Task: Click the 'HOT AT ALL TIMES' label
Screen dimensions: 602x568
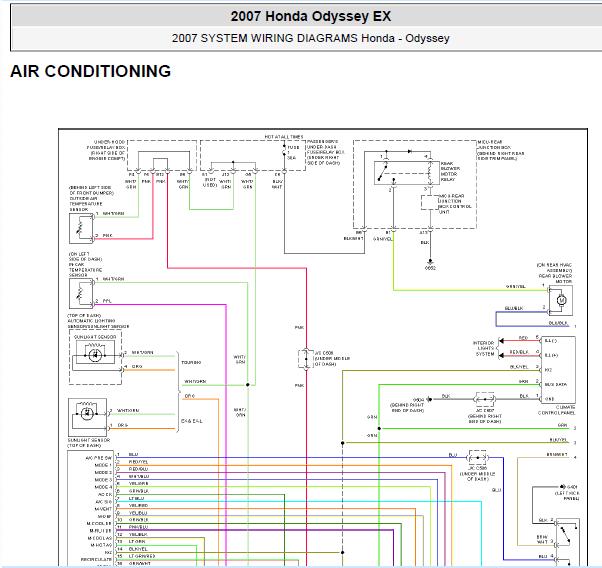Action: point(284,137)
